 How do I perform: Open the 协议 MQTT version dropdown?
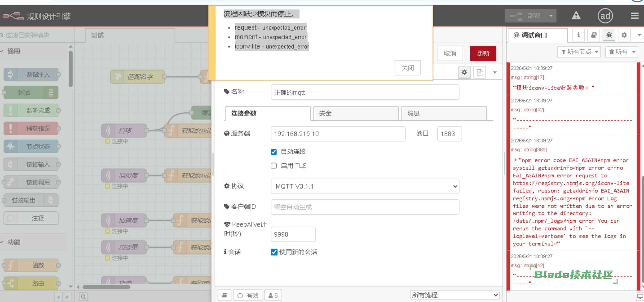click(365, 186)
